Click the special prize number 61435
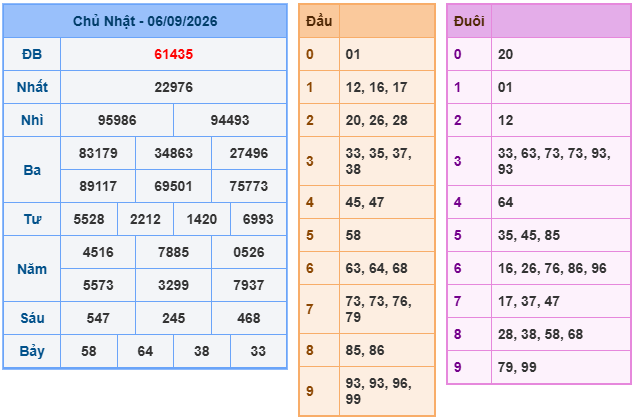Screen dimensions: 635x418 (173, 54)
